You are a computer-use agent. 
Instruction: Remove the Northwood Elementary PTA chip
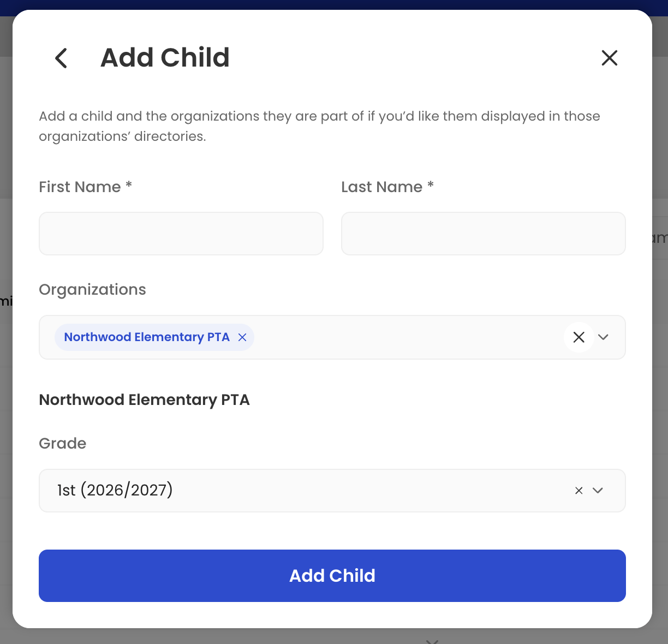point(242,337)
